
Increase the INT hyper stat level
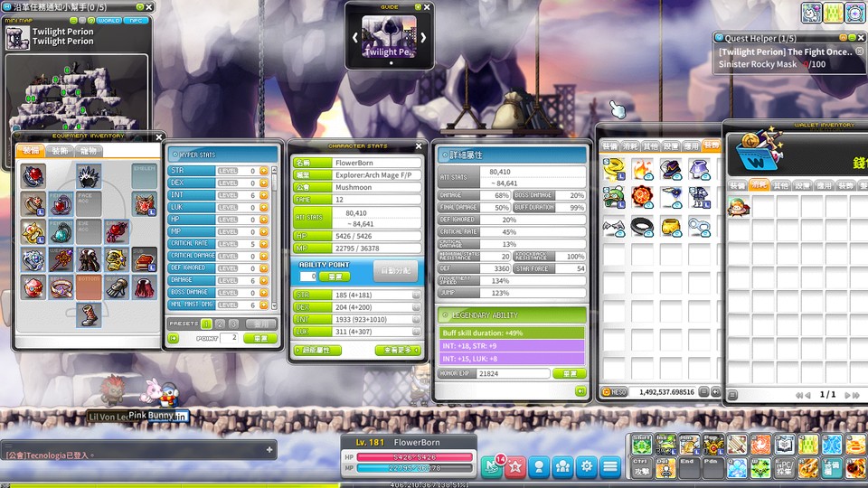(264, 195)
